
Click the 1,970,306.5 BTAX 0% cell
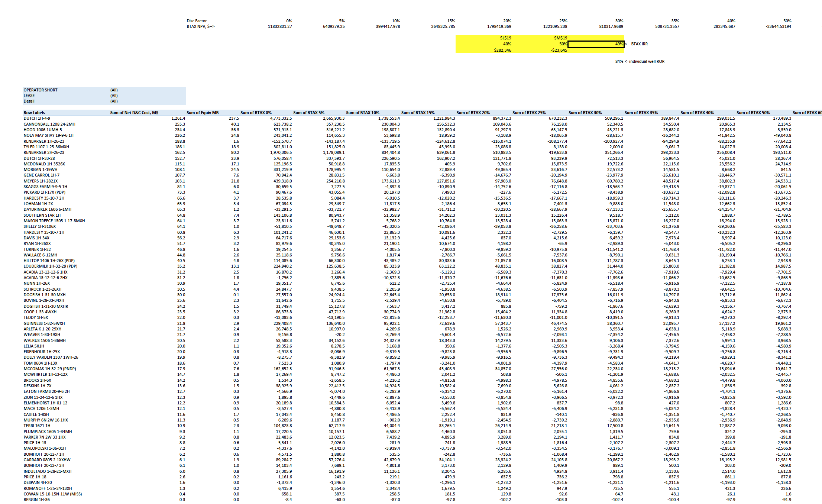281,152
